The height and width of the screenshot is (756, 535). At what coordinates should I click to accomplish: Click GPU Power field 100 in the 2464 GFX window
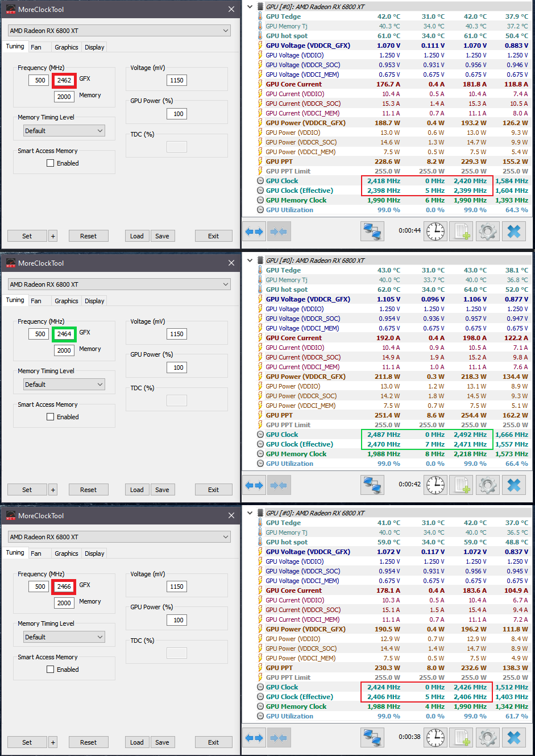pos(177,367)
